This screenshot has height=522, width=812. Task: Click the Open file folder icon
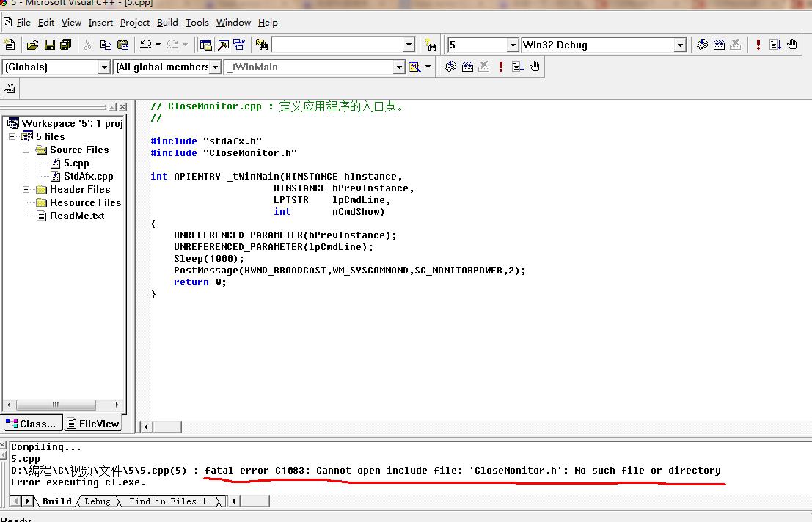click(x=32, y=45)
